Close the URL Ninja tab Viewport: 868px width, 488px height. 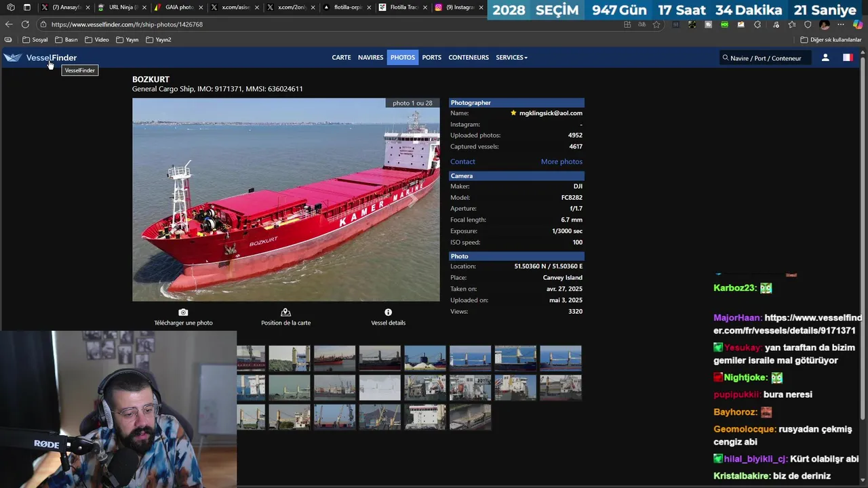(x=144, y=7)
